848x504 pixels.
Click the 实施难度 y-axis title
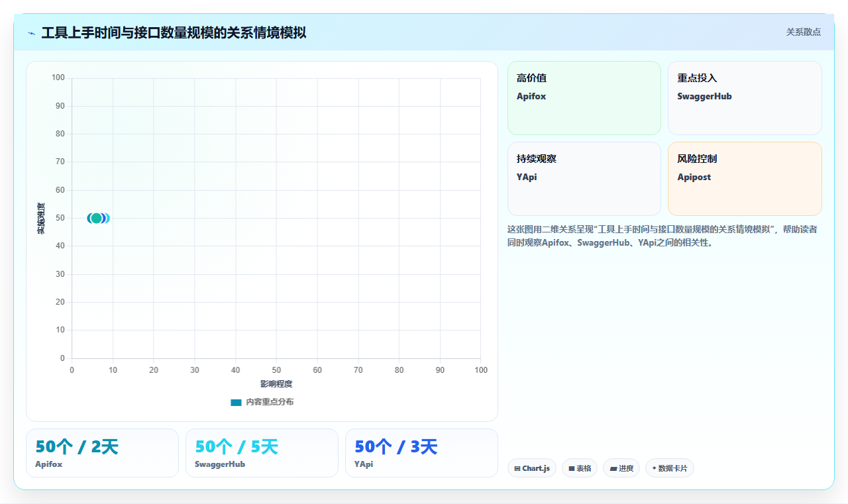tap(41, 219)
